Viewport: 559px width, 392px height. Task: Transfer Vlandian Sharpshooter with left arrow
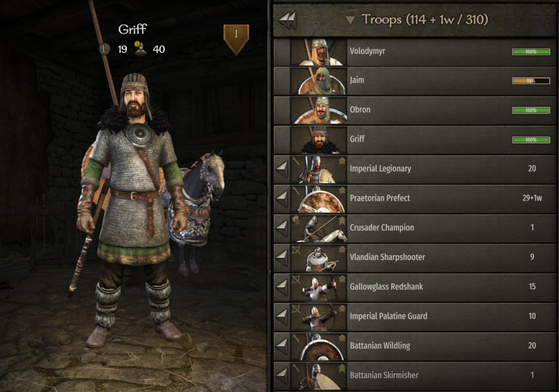pos(282,257)
